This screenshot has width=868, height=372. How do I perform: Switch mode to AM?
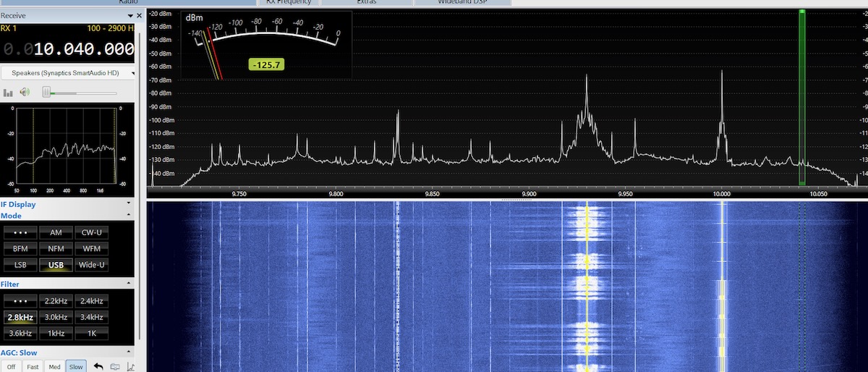point(56,232)
